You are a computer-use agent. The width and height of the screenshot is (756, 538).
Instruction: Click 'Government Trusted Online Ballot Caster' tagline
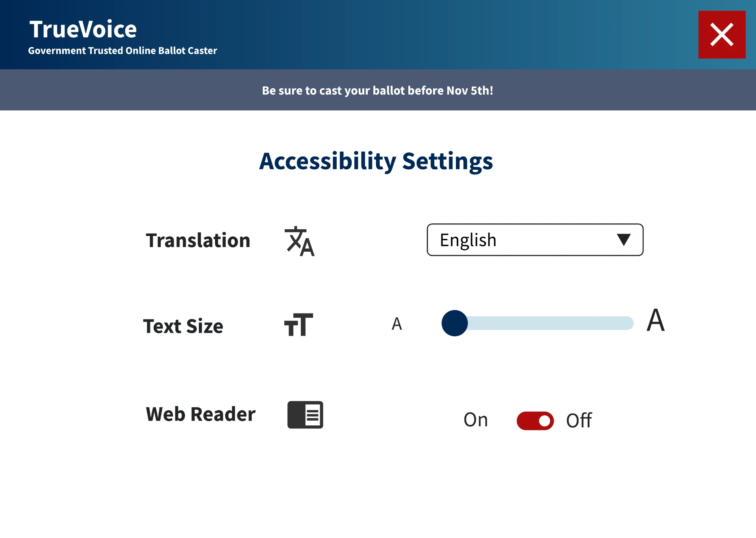pyautogui.click(x=122, y=50)
